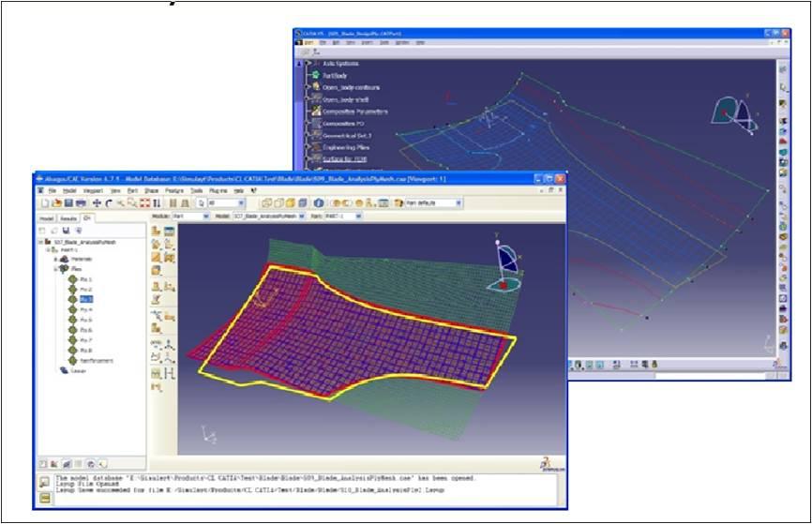Viewport: 812px width, 524px height.
Task: Click save icon above the Abaqus model tree
Action: coord(67,231)
